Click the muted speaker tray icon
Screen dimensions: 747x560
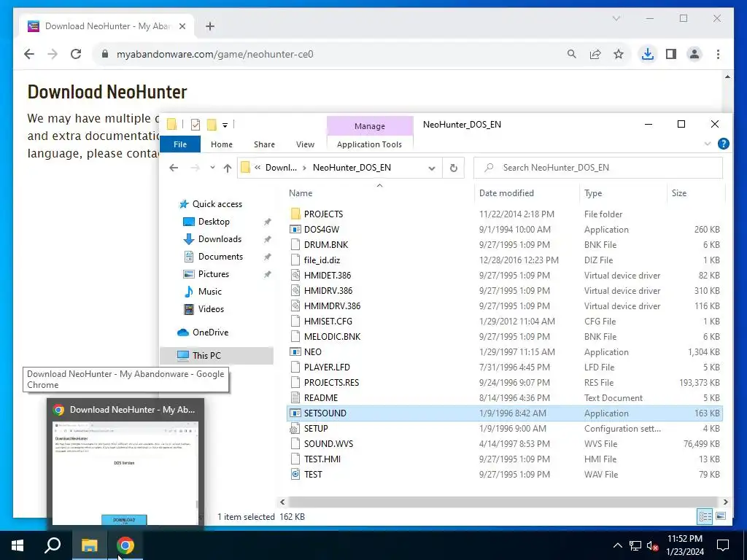click(x=652, y=545)
